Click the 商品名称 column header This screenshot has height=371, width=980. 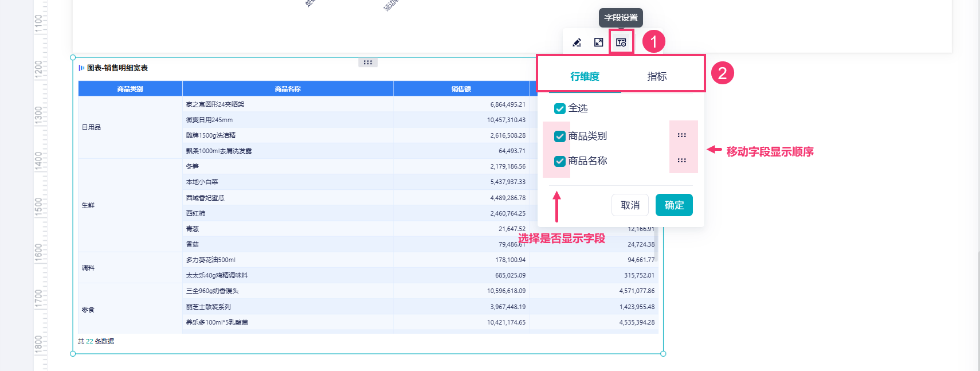click(288, 89)
